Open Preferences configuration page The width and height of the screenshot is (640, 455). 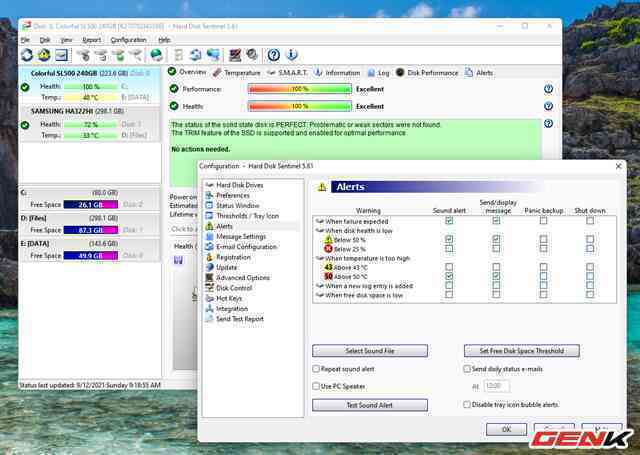pyautogui.click(x=232, y=195)
